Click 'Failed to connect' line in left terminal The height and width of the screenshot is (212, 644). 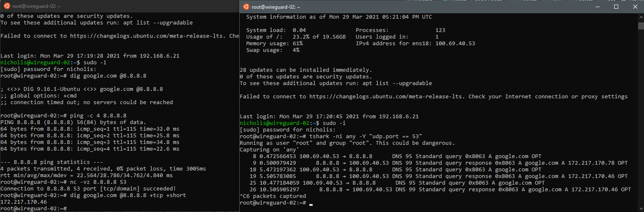tap(119, 35)
